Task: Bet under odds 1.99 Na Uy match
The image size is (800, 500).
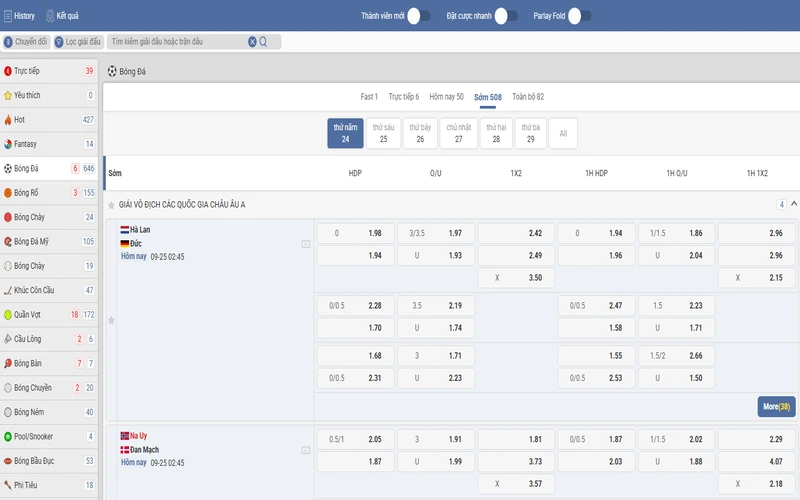Action: point(436,462)
